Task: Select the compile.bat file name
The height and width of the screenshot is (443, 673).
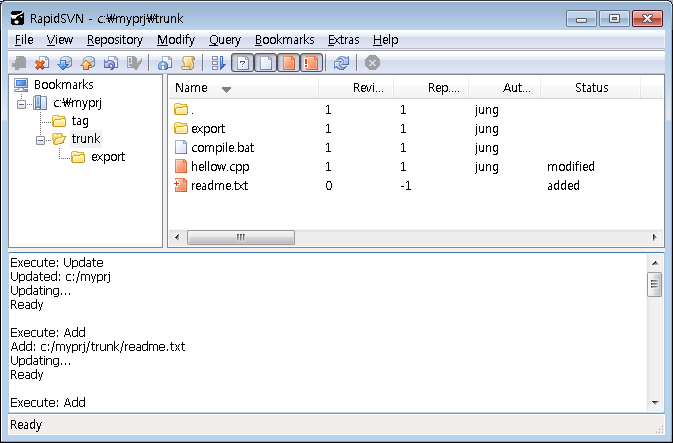Action: [223, 148]
